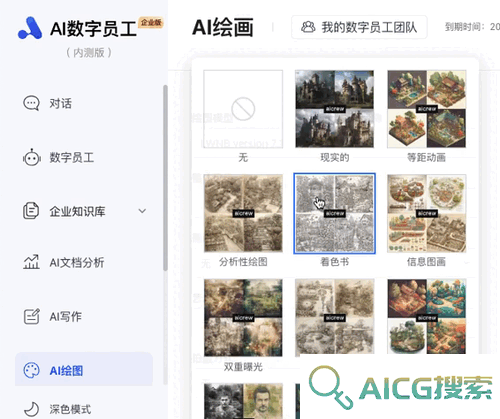The image size is (500, 419).
Task: Select the 着色书 coloring book style
Action: click(334, 213)
